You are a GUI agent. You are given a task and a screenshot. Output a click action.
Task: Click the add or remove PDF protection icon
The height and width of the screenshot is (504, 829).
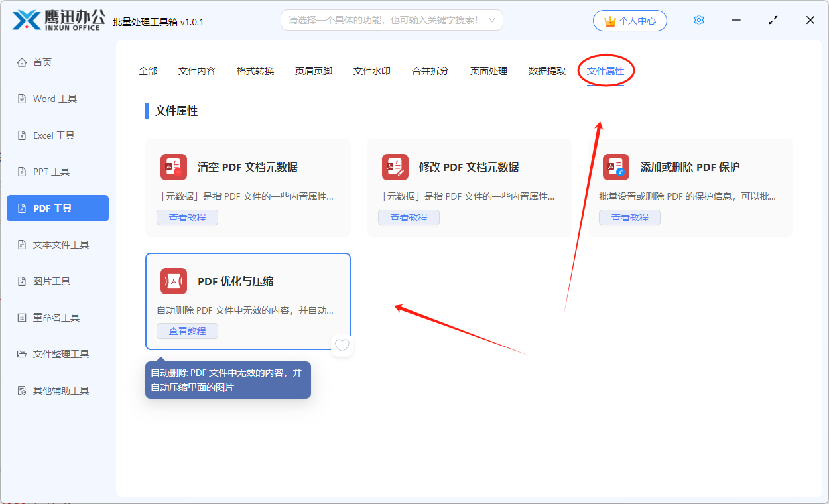click(x=616, y=167)
